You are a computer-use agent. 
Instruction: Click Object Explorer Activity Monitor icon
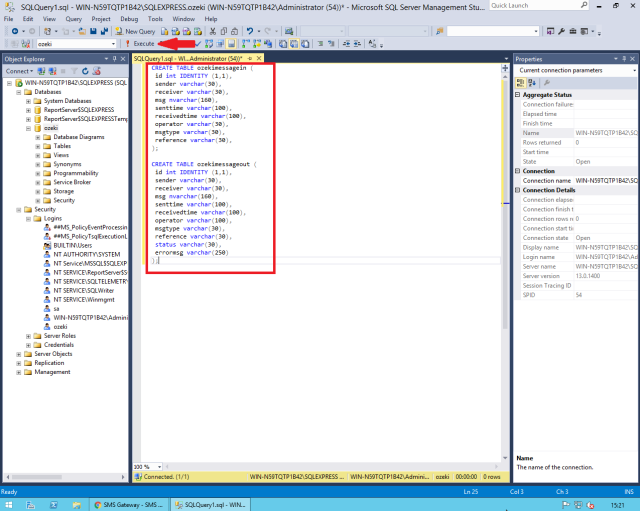(97, 71)
